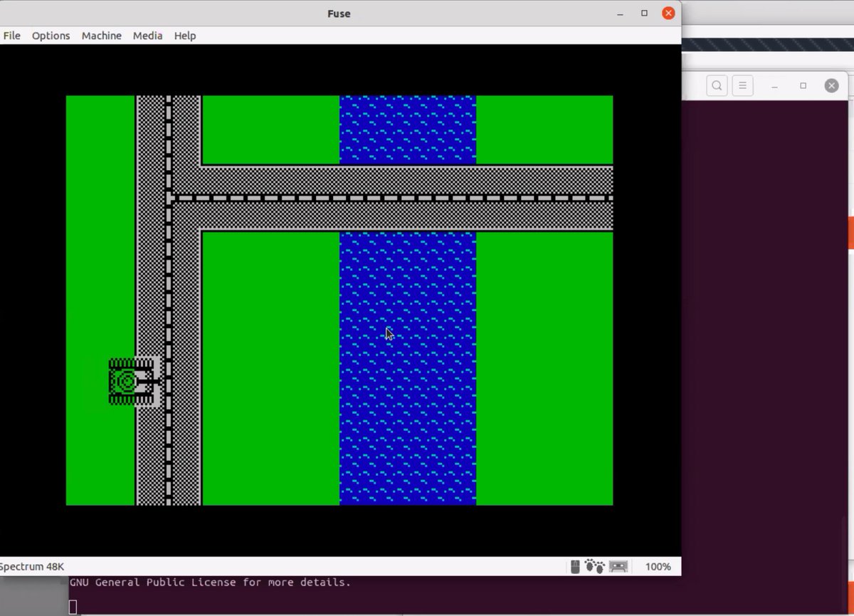Click the green tank sprite in the game
Viewport: 854px width, 616px height.
pyautogui.click(x=134, y=382)
